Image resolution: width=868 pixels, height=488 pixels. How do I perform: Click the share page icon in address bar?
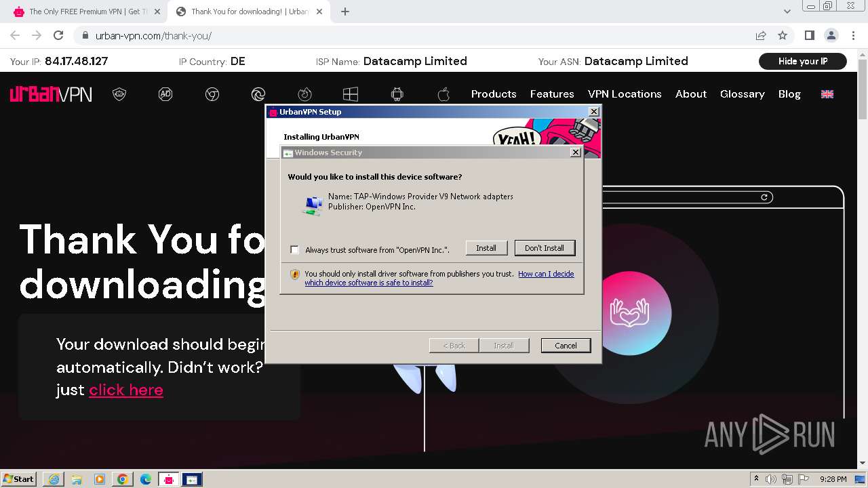coord(761,36)
